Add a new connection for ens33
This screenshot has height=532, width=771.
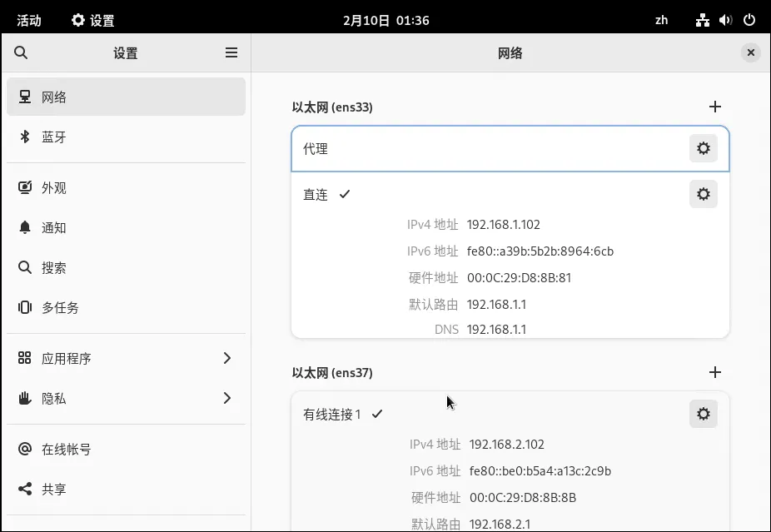(x=714, y=107)
